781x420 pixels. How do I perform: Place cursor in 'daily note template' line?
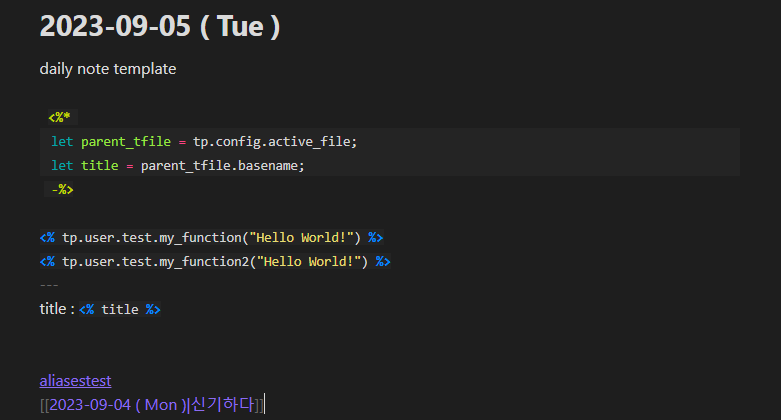pyautogui.click(x=108, y=69)
